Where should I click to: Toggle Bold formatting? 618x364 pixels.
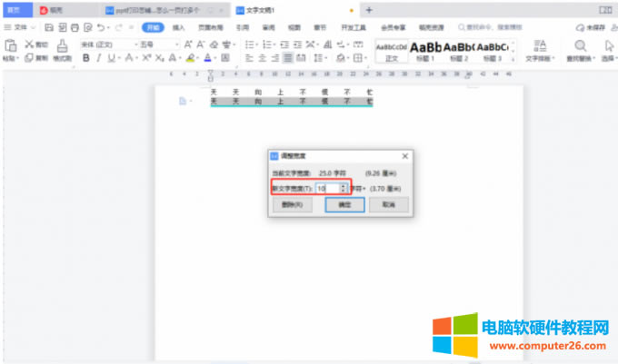coord(86,58)
